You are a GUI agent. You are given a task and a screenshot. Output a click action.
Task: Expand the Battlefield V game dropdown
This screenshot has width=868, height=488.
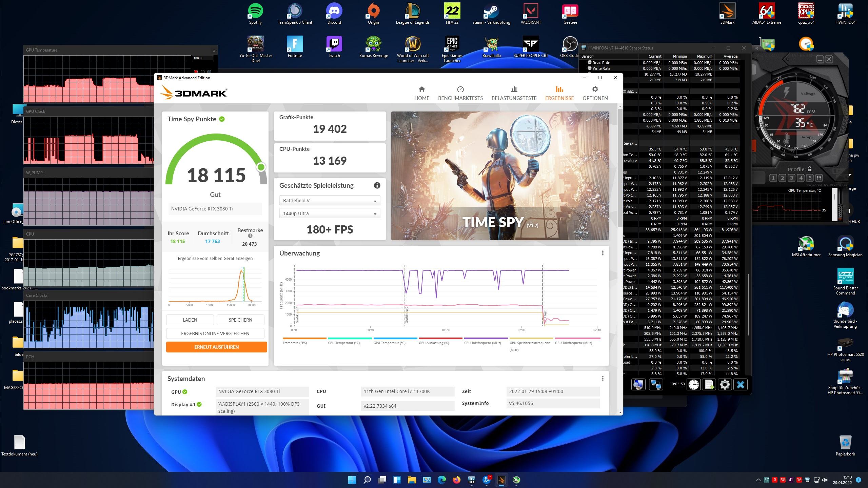[x=330, y=201]
